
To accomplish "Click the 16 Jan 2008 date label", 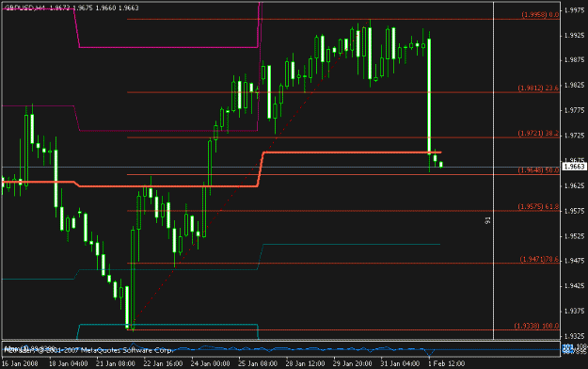I will (20, 363).
